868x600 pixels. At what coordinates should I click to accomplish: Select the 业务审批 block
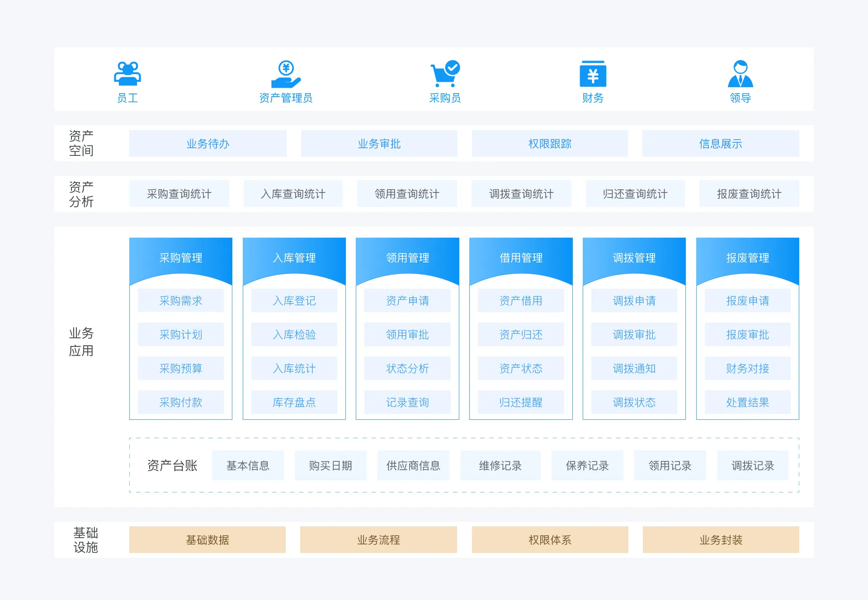click(379, 144)
